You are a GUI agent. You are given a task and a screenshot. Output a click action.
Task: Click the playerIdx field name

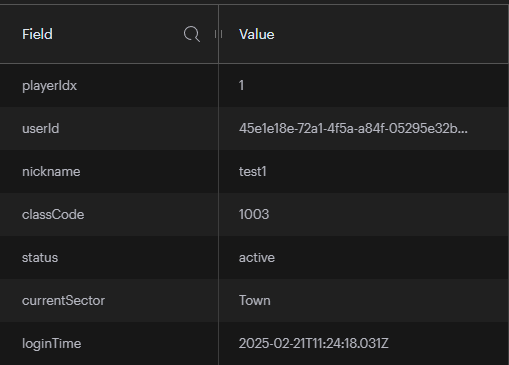click(49, 86)
